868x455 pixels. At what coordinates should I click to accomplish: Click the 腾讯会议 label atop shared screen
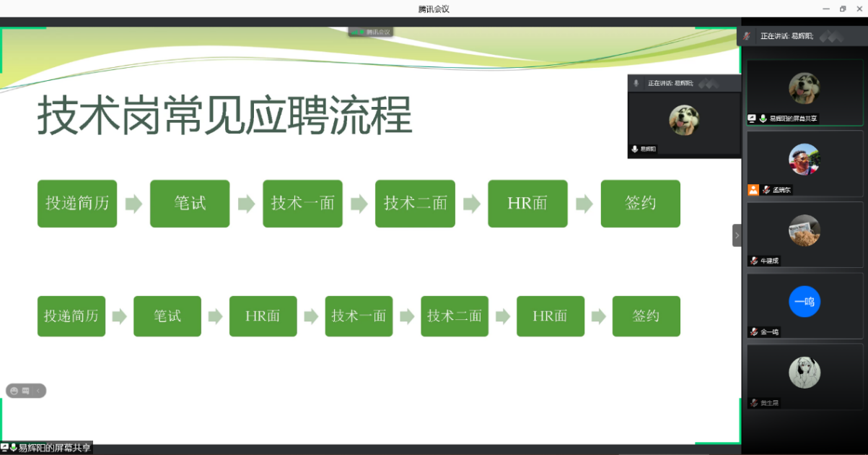(x=372, y=32)
